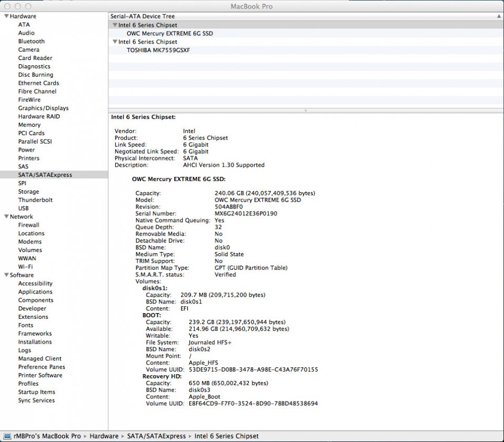Select Fonts under Software
Viewport: 504px width, 442px height.
[x=26, y=326]
